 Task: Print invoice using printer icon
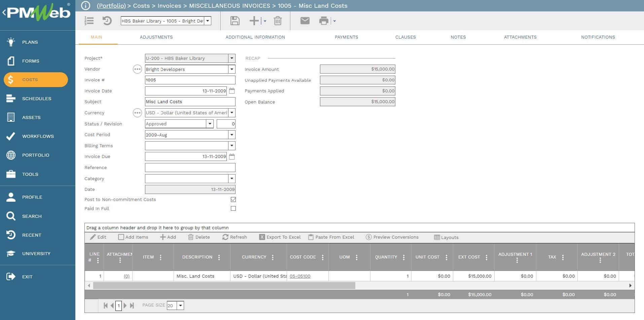[324, 21]
